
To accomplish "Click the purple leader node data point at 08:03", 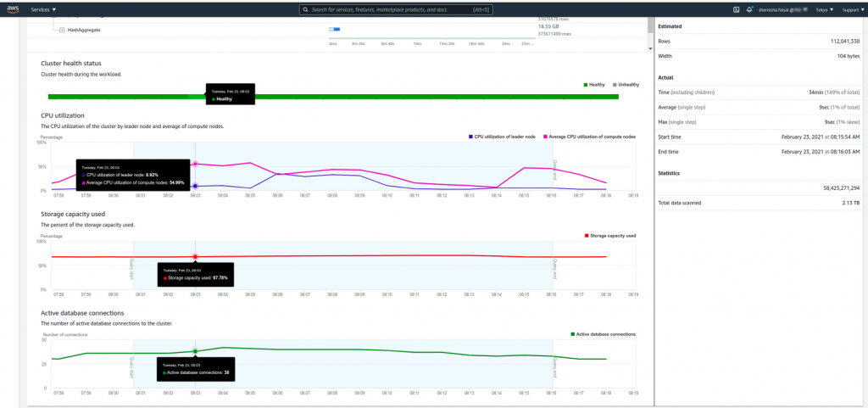I will pos(195,186).
